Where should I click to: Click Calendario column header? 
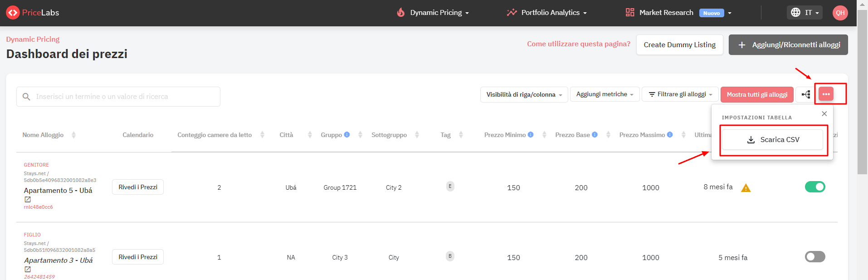138,135
